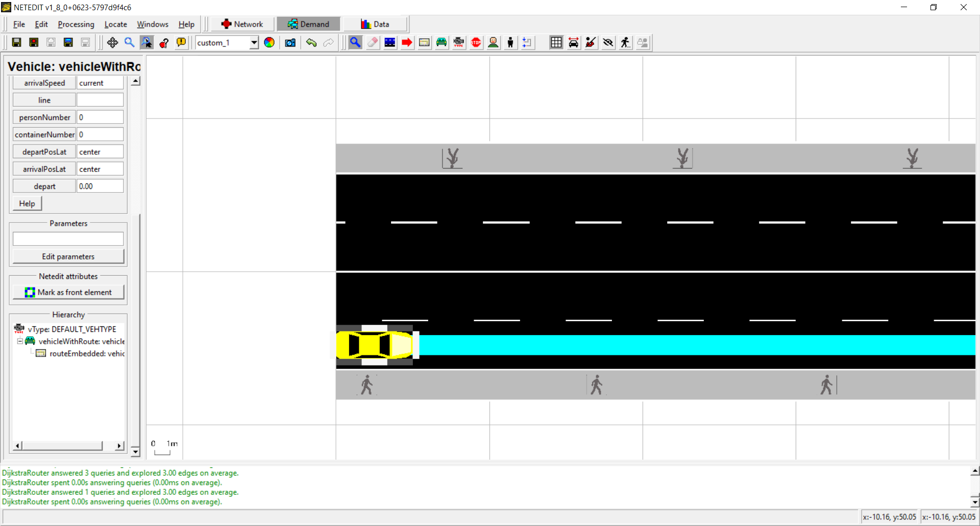Open the Processing menu
Screen dimensions: 980x526
point(76,24)
